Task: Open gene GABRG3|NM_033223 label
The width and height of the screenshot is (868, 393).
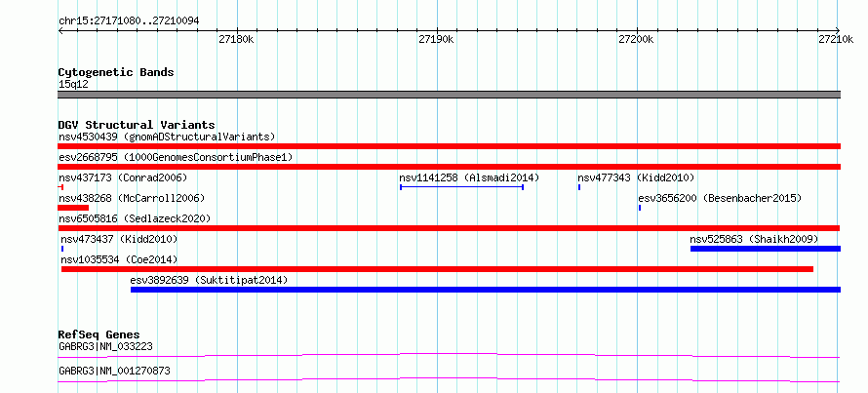Action: pyautogui.click(x=105, y=346)
